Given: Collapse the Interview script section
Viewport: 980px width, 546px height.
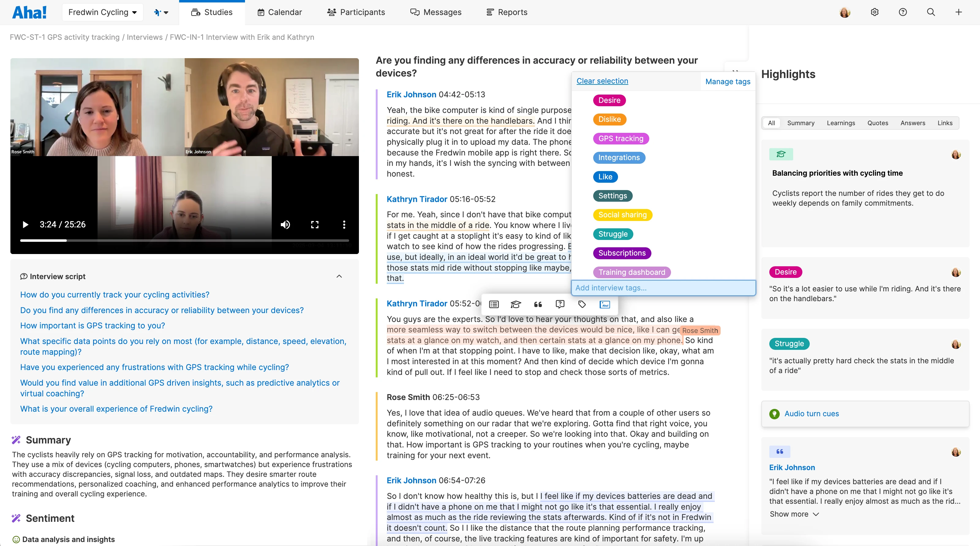Looking at the screenshot, I should coord(339,276).
